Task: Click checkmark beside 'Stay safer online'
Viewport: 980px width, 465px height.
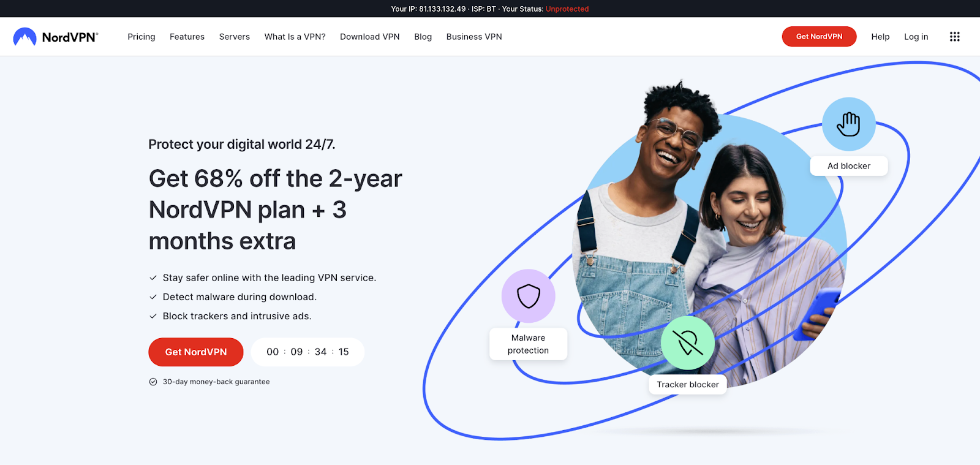Action: [x=153, y=278]
